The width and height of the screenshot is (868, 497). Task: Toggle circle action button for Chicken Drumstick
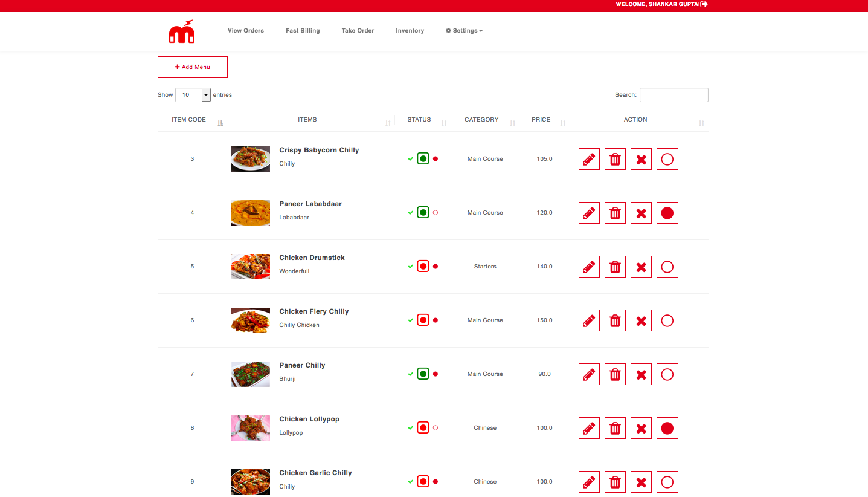(x=667, y=267)
